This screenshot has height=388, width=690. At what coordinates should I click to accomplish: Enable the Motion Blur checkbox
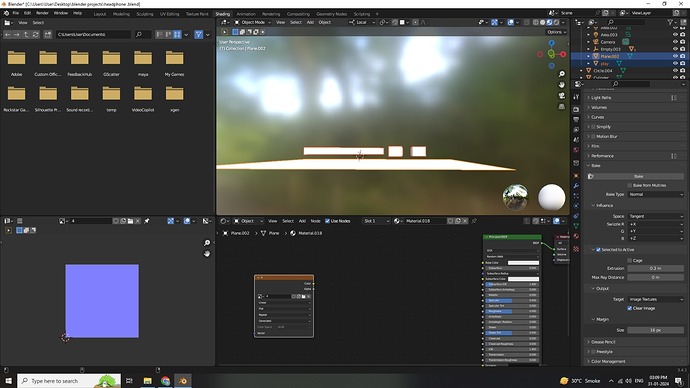593,136
